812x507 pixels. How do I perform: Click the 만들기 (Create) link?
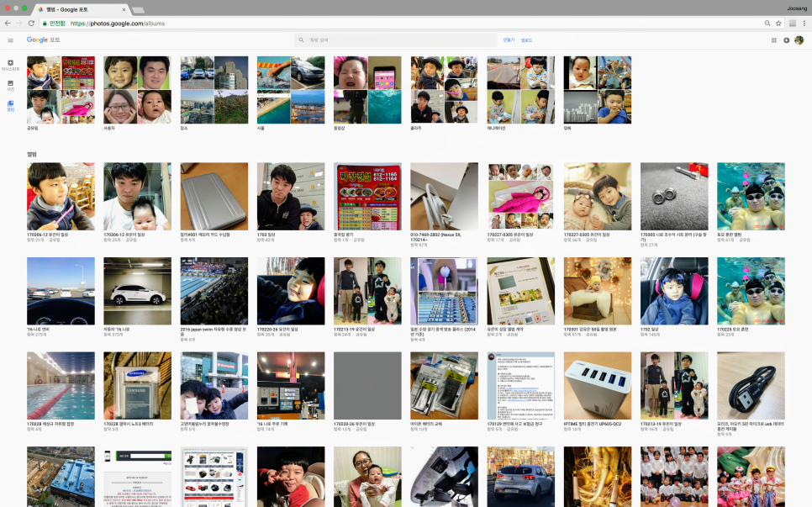509,40
